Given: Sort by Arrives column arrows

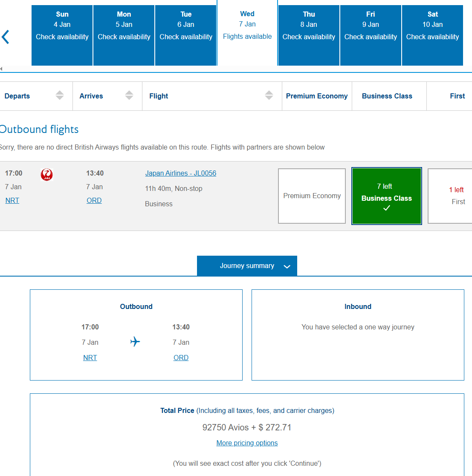Looking at the screenshot, I should [129, 95].
